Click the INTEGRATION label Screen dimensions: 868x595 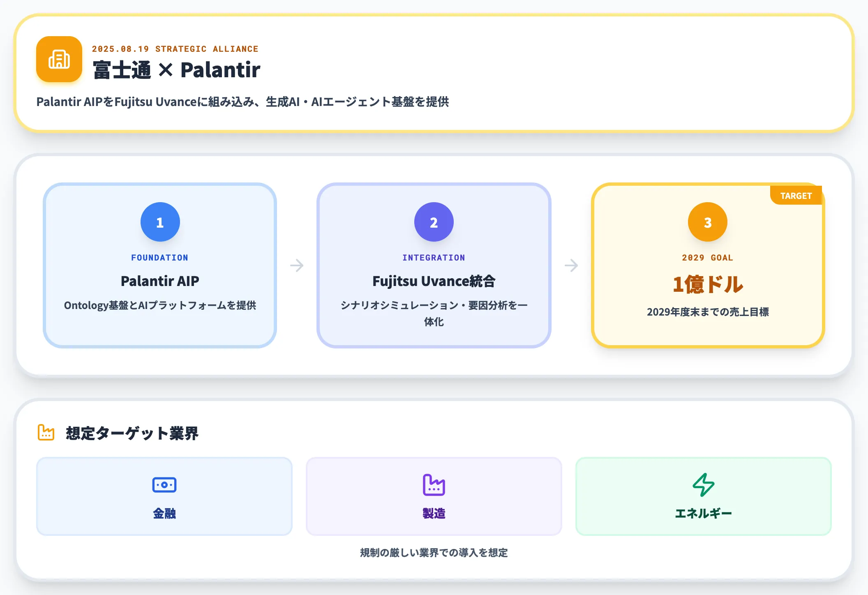434,258
